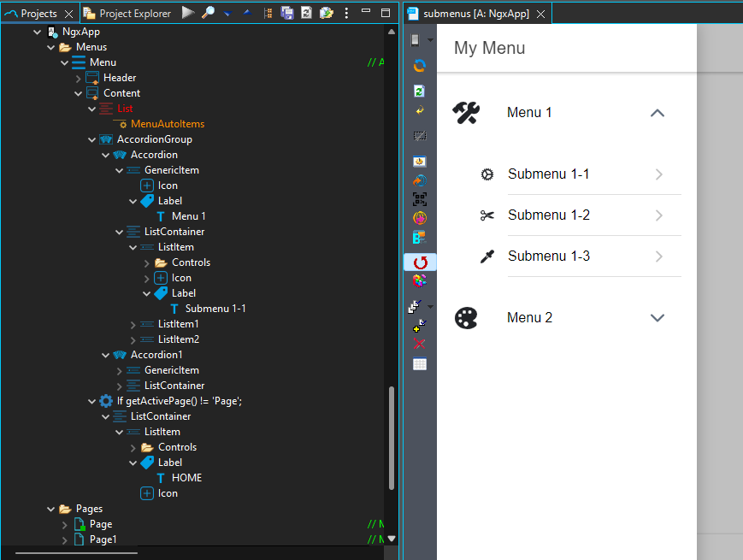Click the yellow back arrow icon in the viewer toolbar
This screenshot has height=560, width=743.
419,111
